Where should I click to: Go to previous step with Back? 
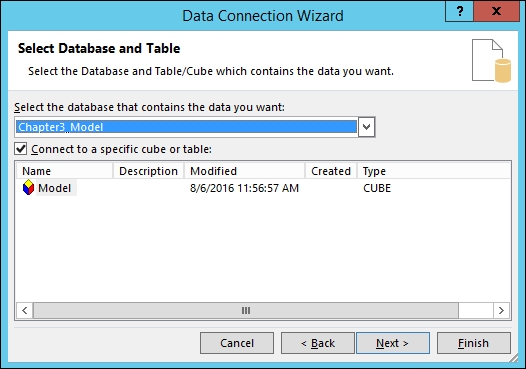click(318, 343)
